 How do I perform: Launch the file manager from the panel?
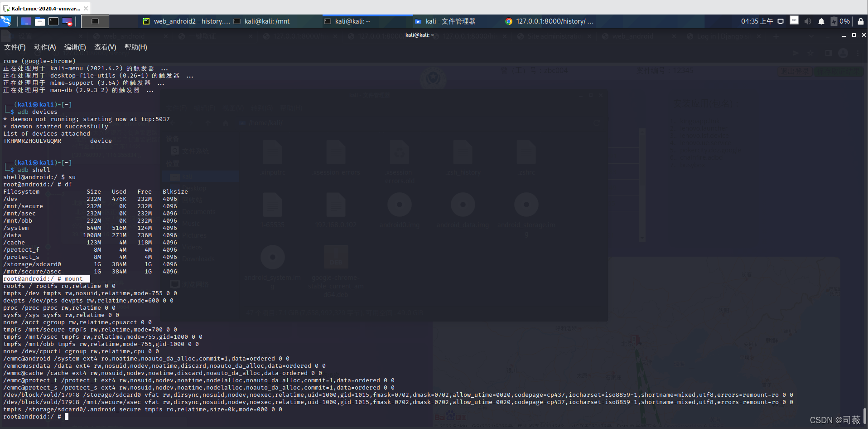tap(40, 21)
